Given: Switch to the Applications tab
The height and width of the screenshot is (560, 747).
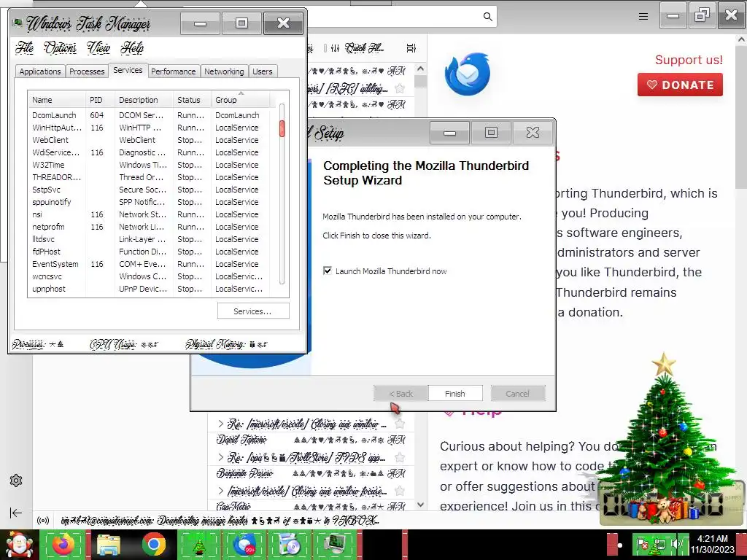Looking at the screenshot, I should [40, 71].
